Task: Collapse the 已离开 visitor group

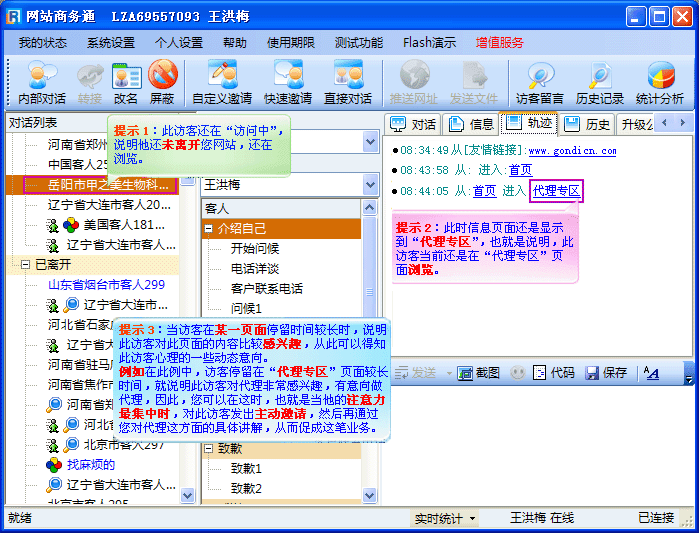Action: pos(25,264)
